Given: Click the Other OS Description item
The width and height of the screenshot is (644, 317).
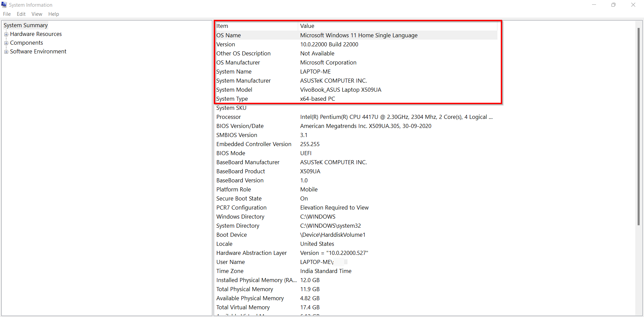Looking at the screenshot, I should 244,53.
